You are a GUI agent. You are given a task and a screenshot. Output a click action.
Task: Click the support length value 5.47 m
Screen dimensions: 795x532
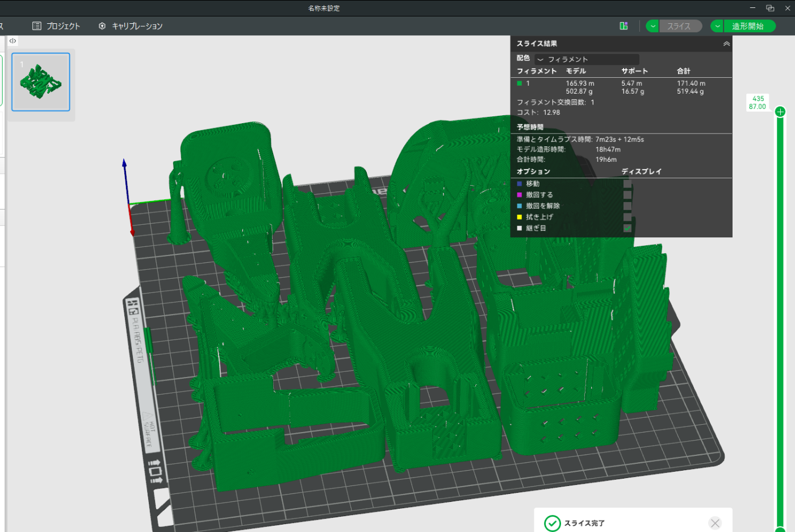631,83
